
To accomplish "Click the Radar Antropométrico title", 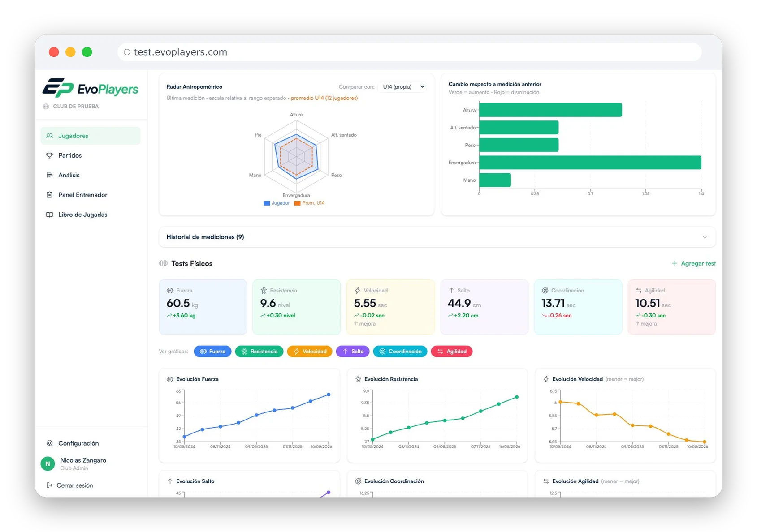I will pyautogui.click(x=195, y=87).
